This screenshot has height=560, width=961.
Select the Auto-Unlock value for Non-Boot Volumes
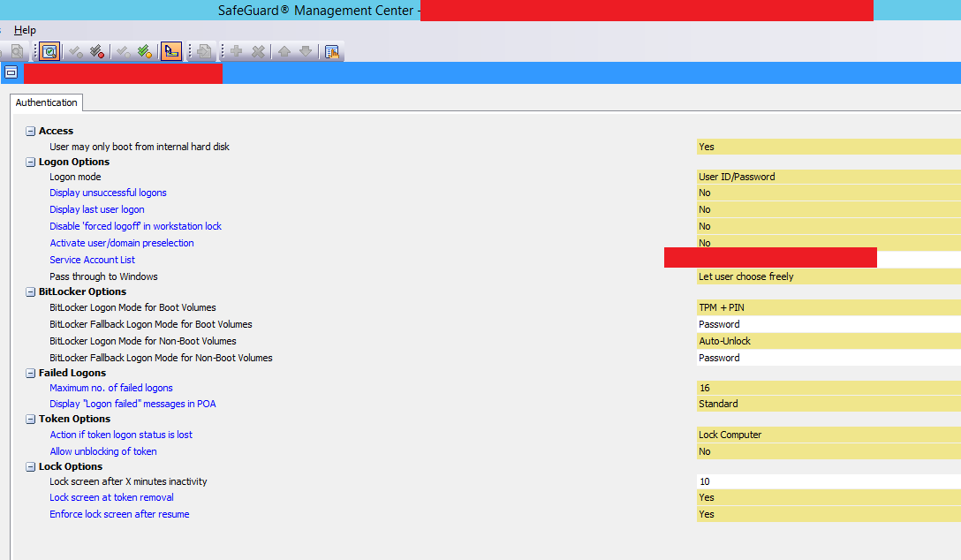[x=829, y=341]
